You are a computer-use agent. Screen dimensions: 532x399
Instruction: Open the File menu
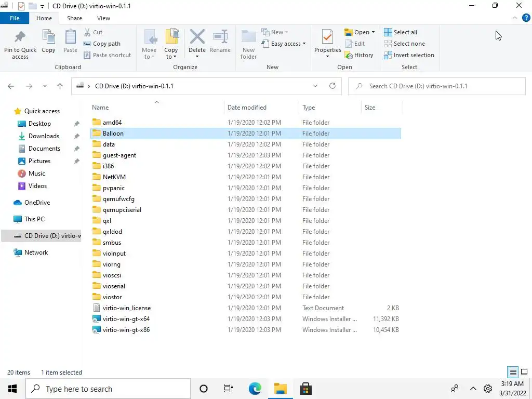pos(15,18)
